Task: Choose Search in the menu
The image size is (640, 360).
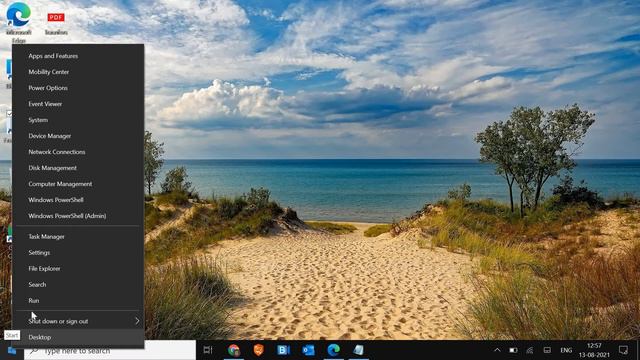Action: 78,284
